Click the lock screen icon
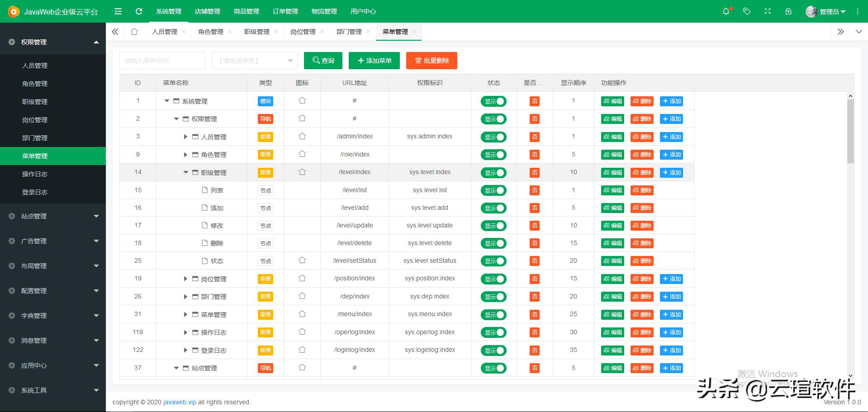 click(788, 11)
